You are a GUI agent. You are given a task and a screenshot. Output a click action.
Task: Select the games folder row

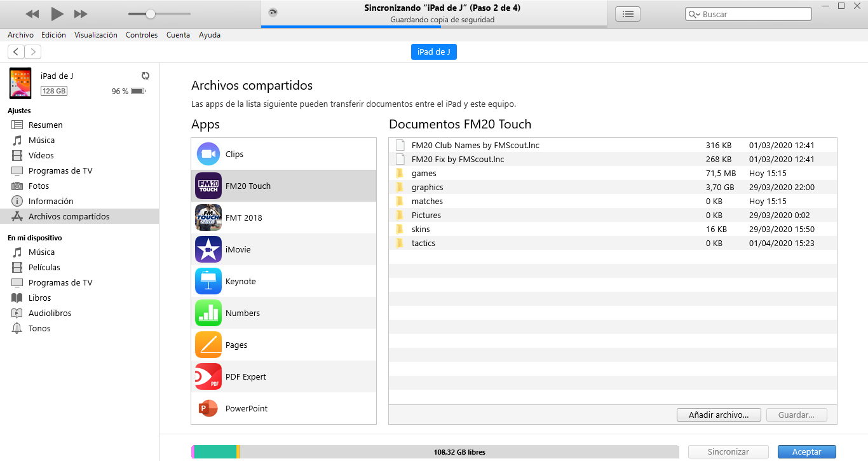(613, 173)
